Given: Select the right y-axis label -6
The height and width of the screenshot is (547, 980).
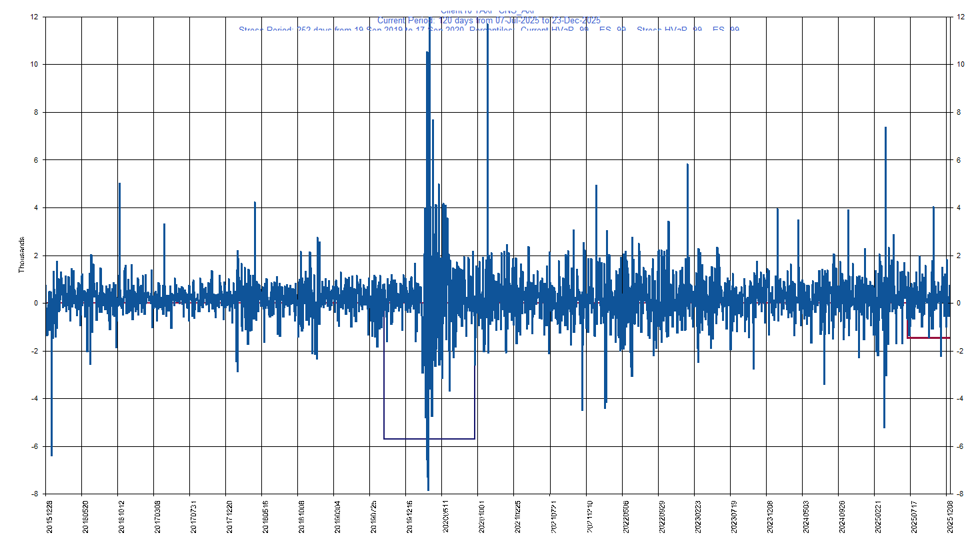Looking at the screenshot, I should [960, 447].
